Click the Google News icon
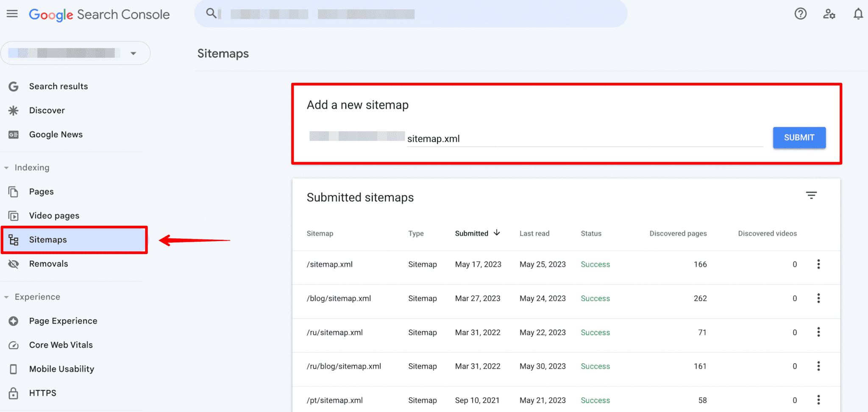 tap(14, 135)
